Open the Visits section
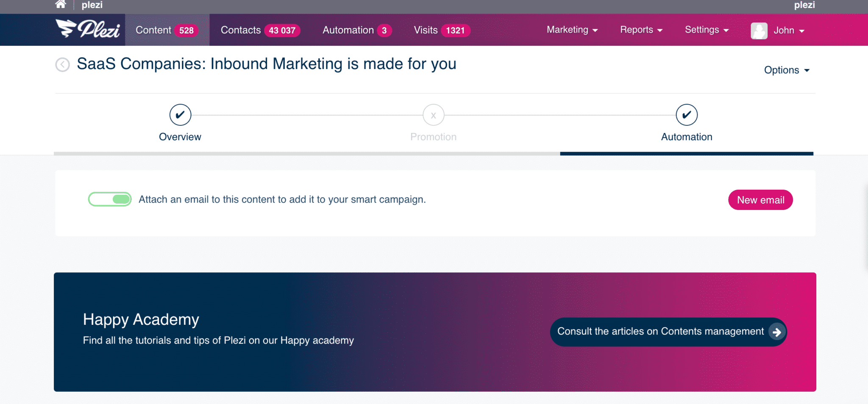Viewport: 868px width, 404px height. (x=442, y=30)
